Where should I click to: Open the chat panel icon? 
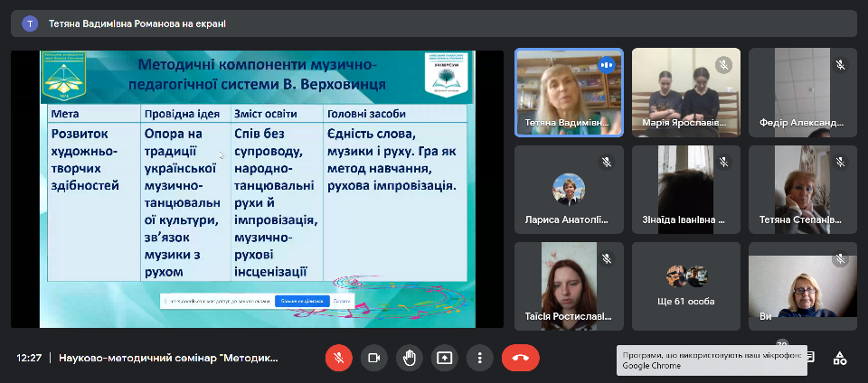coord(810,357)
